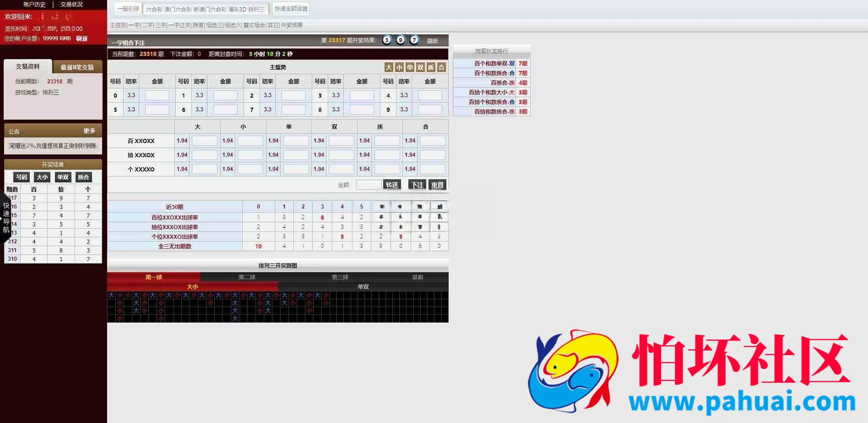This screenshot has height=423, width=868.
Task: Click the 下注 bet button
Action: tap(417, 185)
